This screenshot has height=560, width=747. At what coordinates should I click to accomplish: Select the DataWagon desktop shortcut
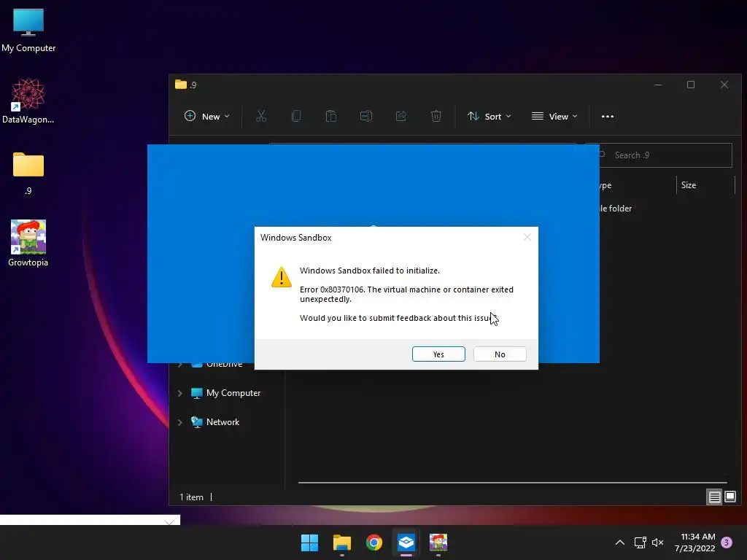(x=28, y=101)
